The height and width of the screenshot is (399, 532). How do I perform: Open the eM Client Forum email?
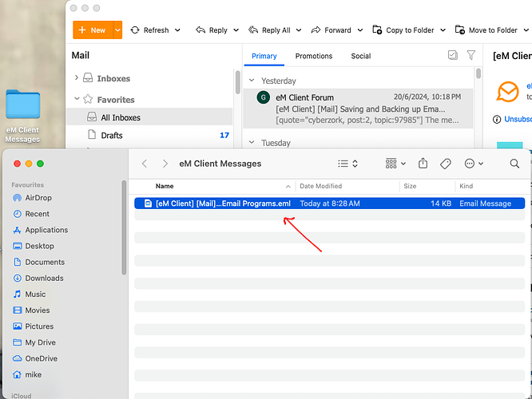pos(358,109)
